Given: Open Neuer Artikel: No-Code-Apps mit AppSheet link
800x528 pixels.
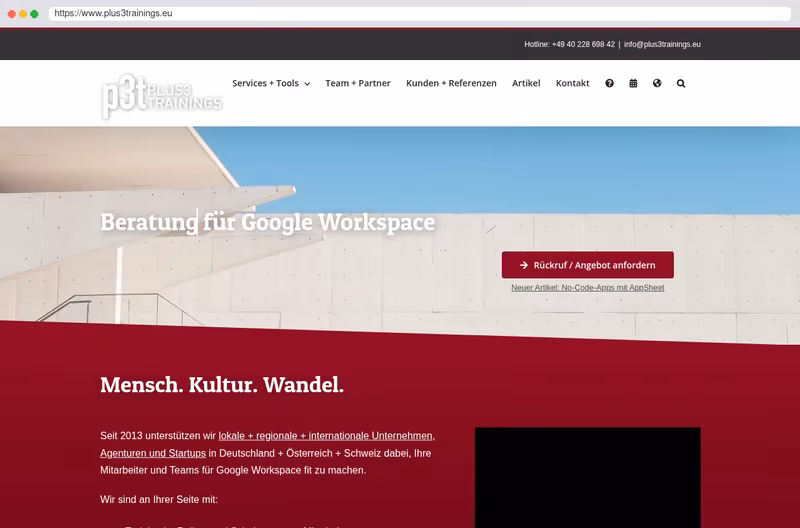Looking at the screenshot, I should point(588,288).
